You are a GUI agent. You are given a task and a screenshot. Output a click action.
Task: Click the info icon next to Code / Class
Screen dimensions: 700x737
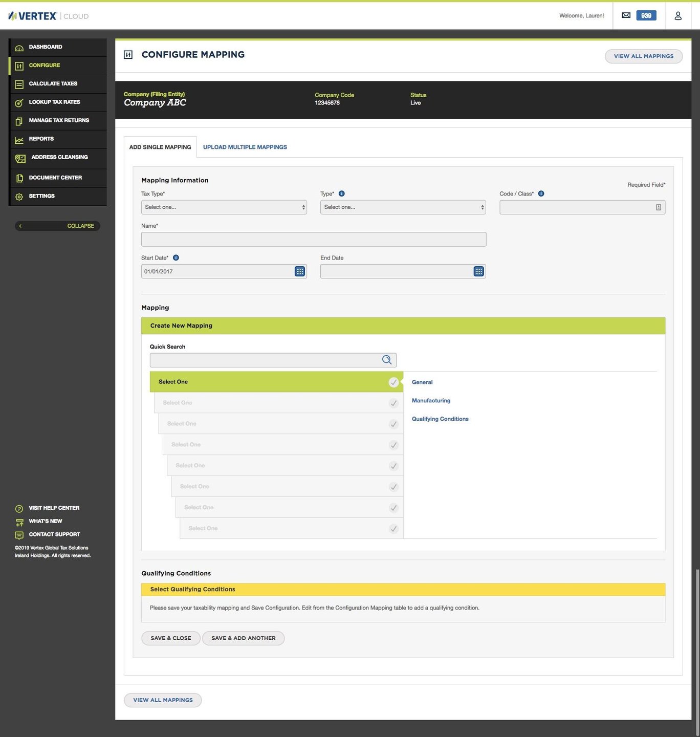[541, 193]
